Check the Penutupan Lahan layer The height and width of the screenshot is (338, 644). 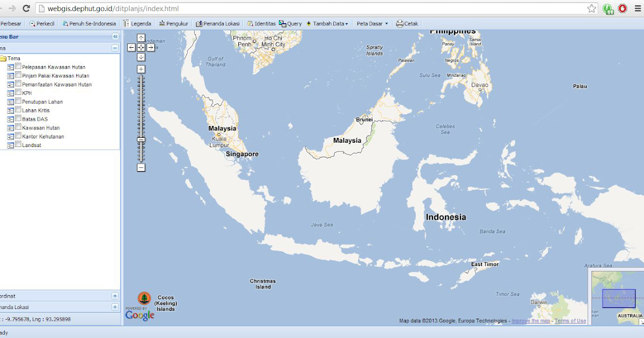click(x=18, y=101)
